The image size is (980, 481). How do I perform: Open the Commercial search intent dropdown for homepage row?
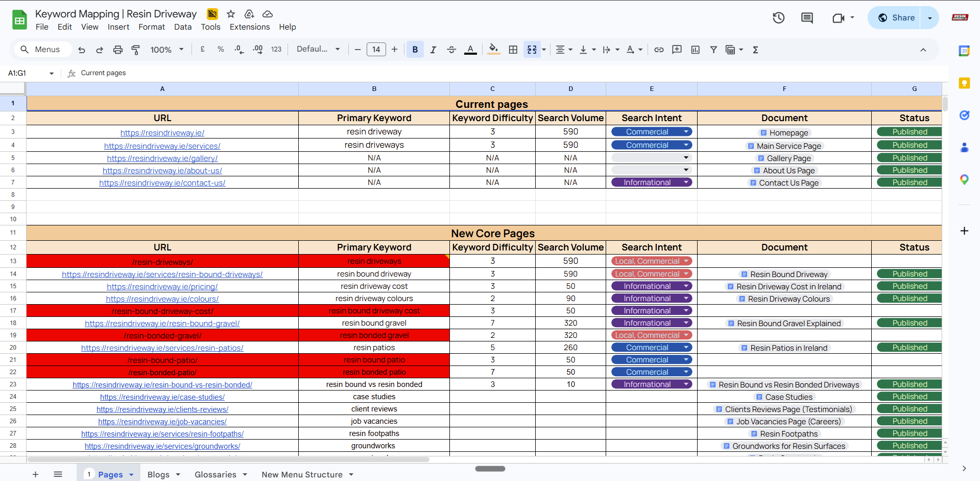coord(686,131)
